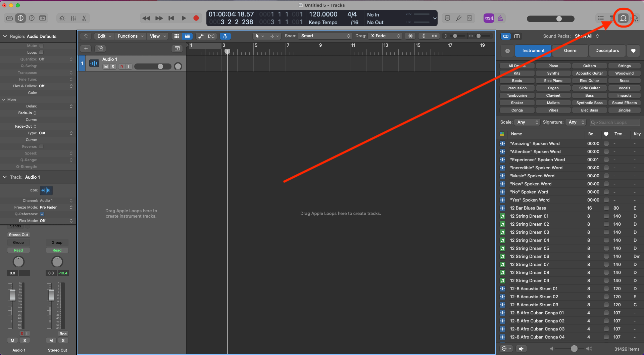Switch to the Genre tab in loops
Image resolution: width=644 pixels, height=355 pixels.
coord(570,50)
